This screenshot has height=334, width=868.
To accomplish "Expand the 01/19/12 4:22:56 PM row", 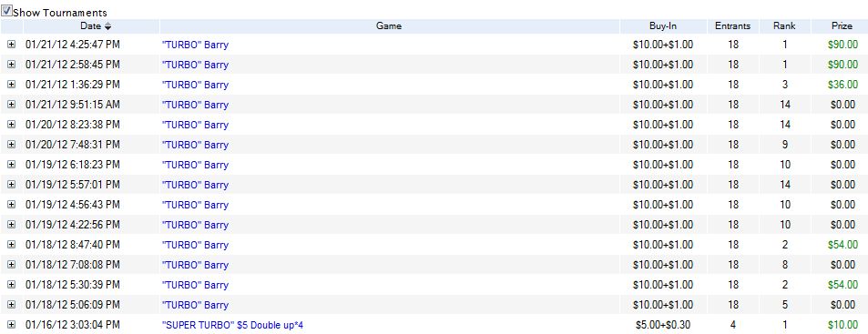I will tap(12, 225).
